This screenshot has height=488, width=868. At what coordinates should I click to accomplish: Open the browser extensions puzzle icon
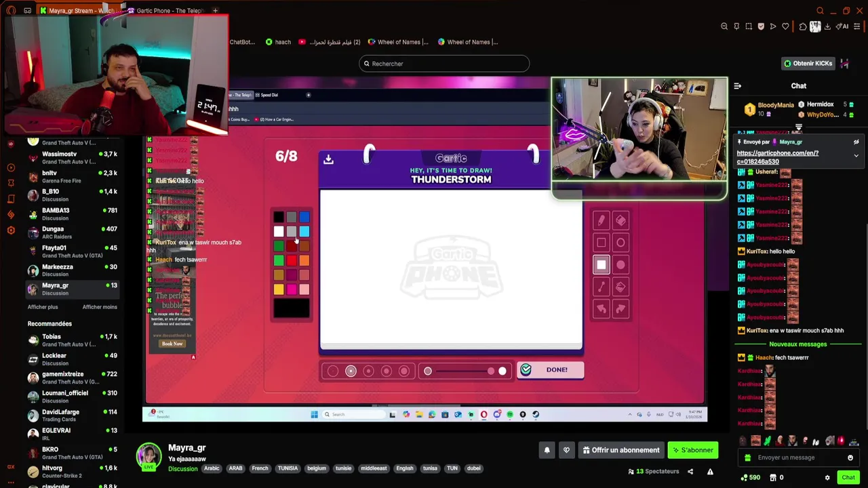pyautogui.click(x=803, y=26)
